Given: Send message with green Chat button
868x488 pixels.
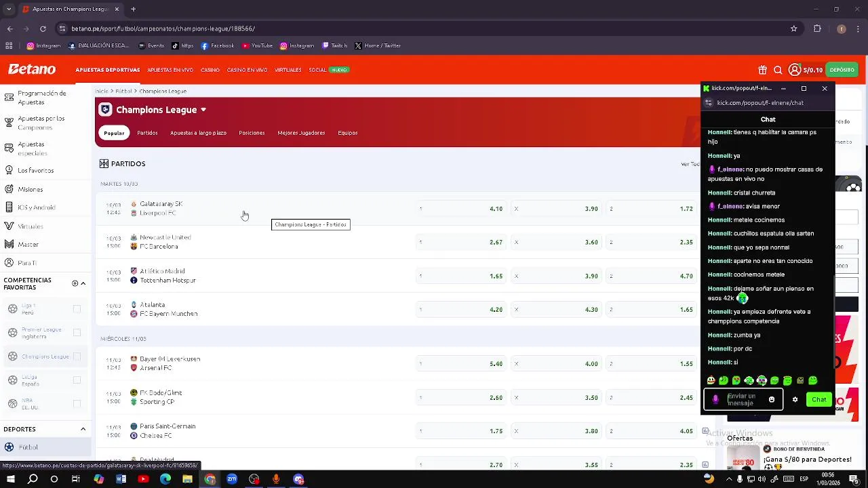Looking at the screenshot, I should [819, 400].
